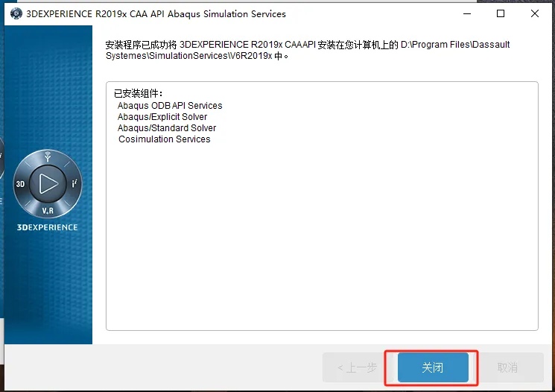This screenshot has height=392, width=555.
Task: Click the top social quadrant of compass
Action: (48, 157)
